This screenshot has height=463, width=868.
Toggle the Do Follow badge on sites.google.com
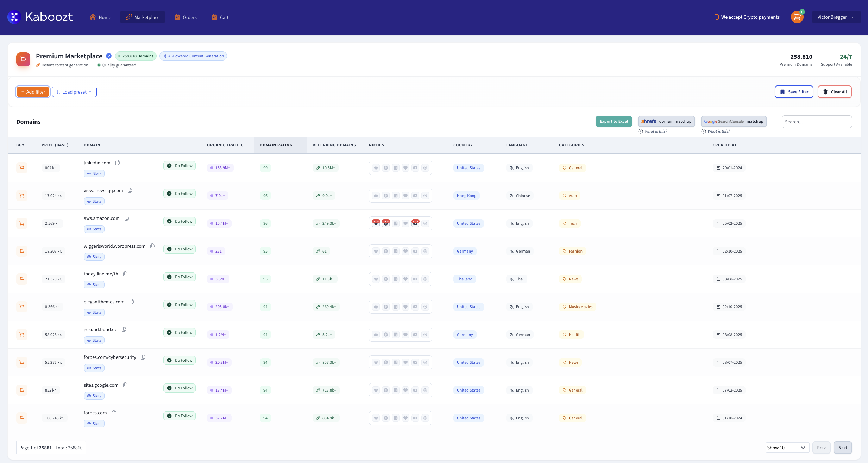180,388
